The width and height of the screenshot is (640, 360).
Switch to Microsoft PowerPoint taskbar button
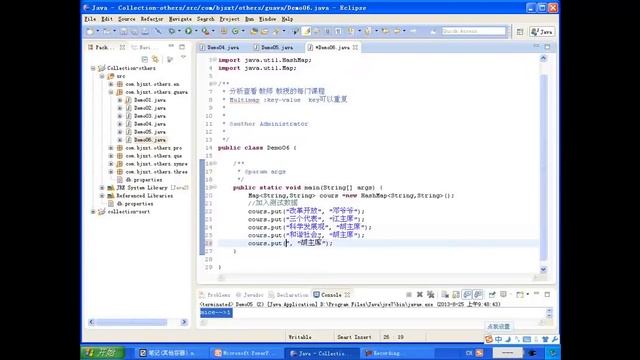tap(247, 353)
